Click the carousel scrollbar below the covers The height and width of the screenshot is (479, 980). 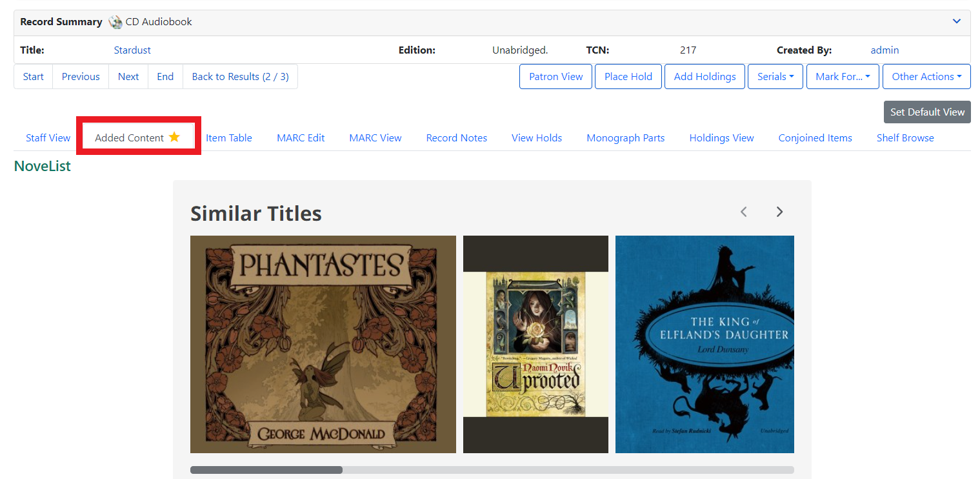pyautogui.click(x=266, y=469)
